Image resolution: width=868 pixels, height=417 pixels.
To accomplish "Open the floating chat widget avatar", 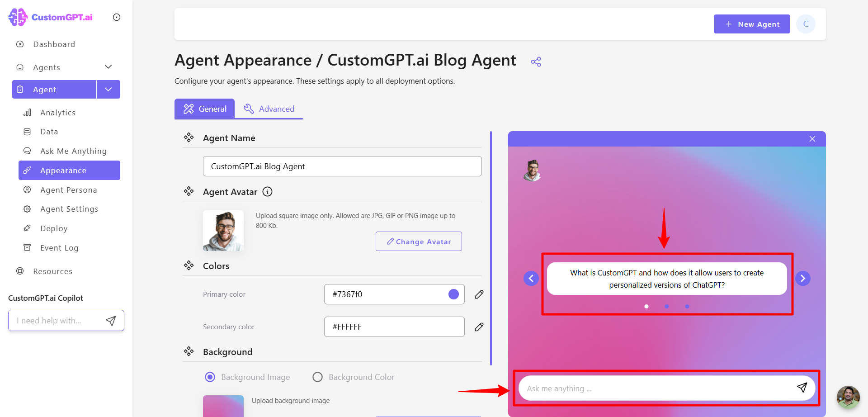I will [x=848, y=397].
